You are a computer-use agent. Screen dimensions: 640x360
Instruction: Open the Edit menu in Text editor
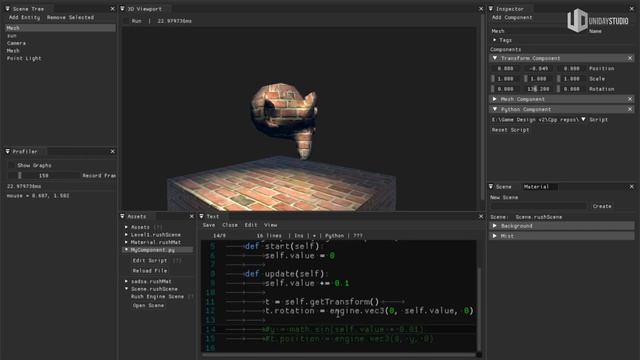click(251, 225)
